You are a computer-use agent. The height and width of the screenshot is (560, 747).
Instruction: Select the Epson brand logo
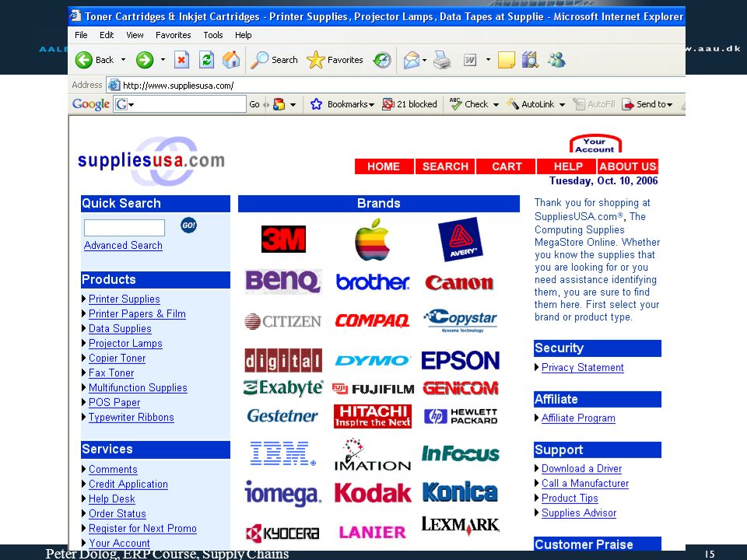(460, 360)
